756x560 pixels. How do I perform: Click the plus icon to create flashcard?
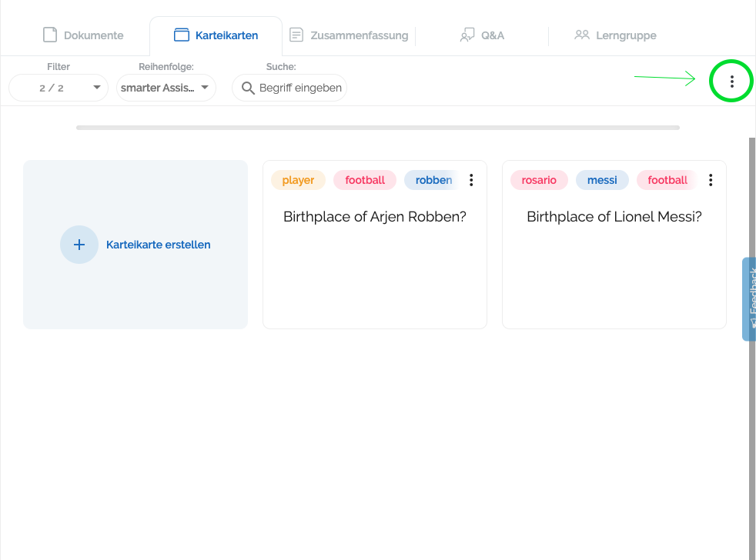79,245
